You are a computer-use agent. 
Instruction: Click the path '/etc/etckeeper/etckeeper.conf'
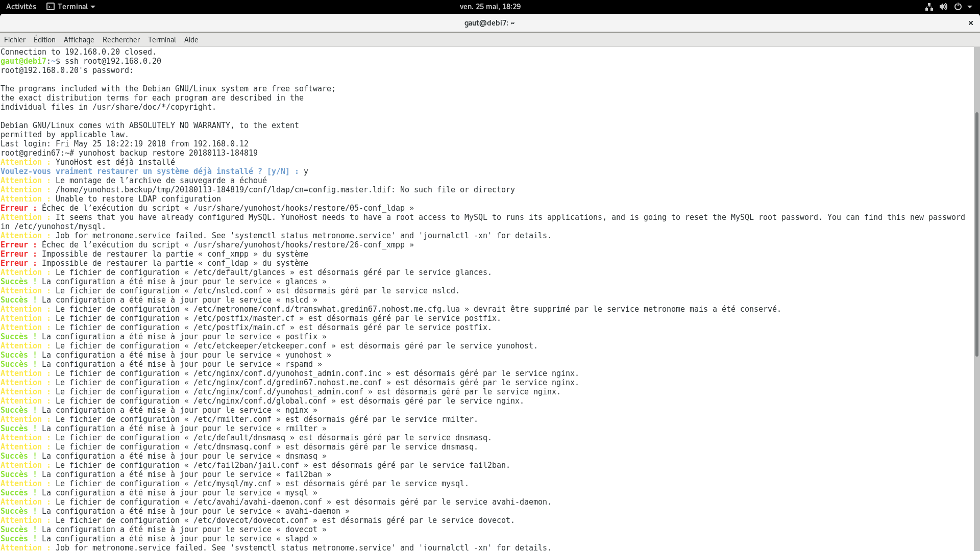260,346
